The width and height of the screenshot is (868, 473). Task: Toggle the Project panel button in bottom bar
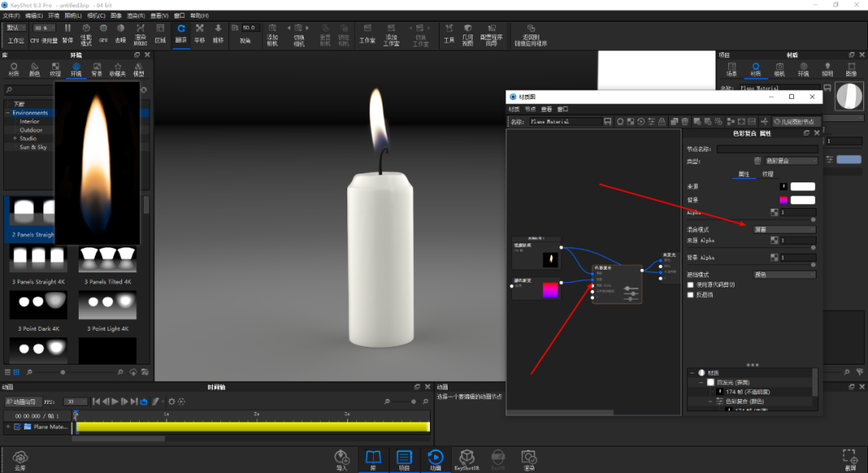point(404,459)
